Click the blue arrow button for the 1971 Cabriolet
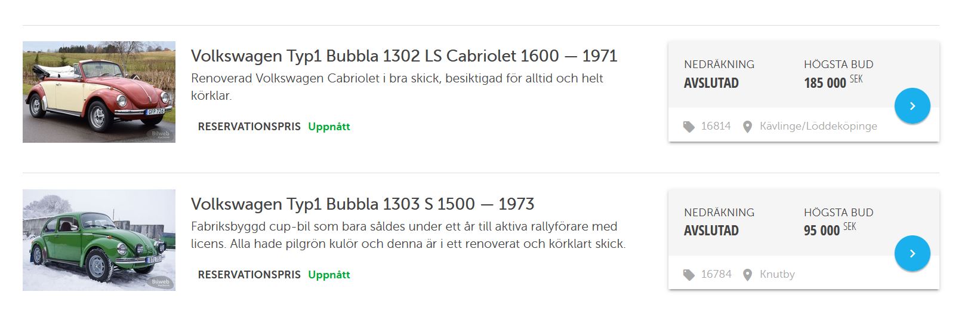This screenshot has height=313, width=980. 912,106
